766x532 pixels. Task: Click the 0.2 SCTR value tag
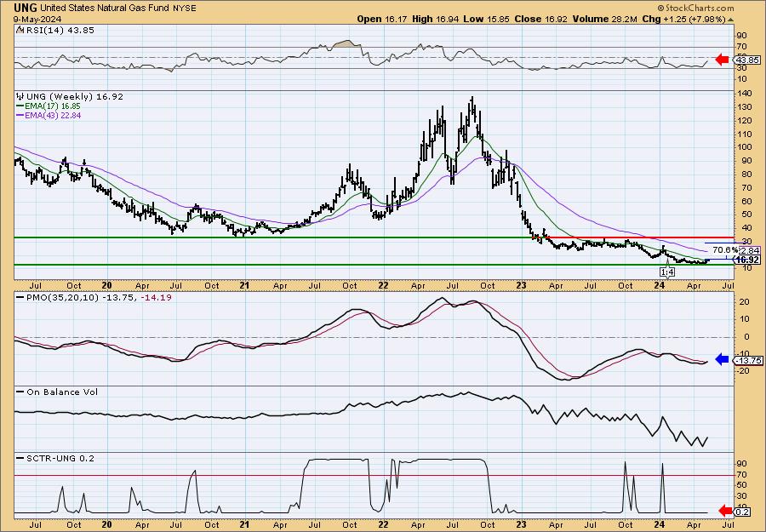742,512
